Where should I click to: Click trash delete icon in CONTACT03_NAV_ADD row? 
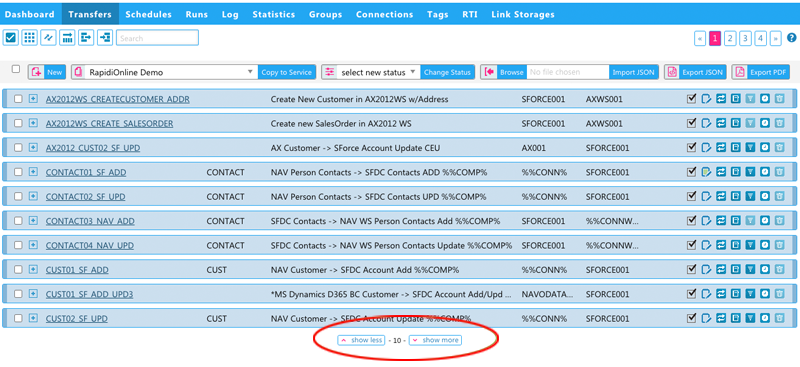780,221
